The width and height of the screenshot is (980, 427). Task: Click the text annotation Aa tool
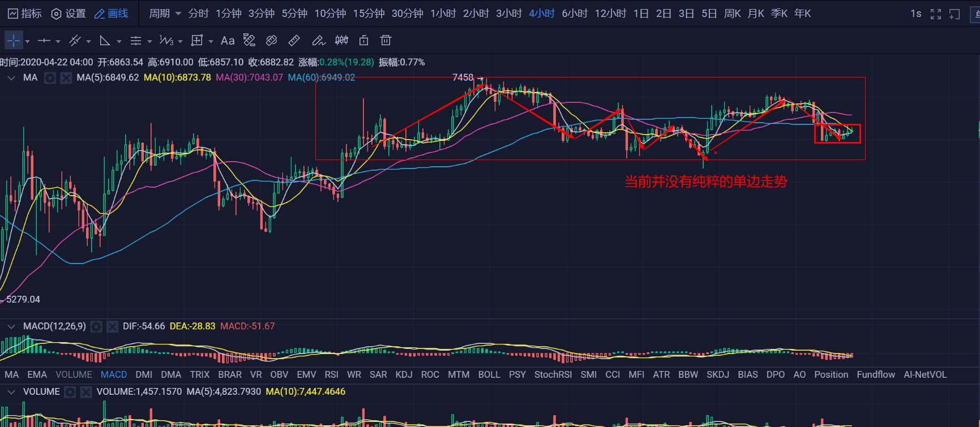click(228, 41)
